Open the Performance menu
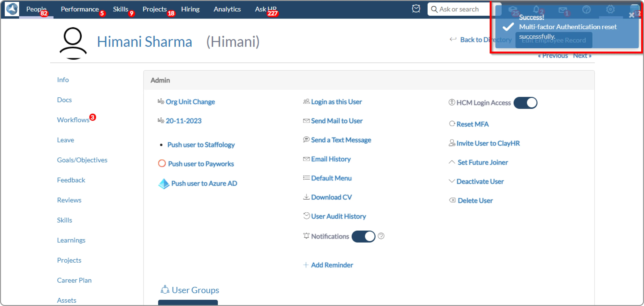Image resolution: width=644 pixels, height=306 pixels. [80, 9]
